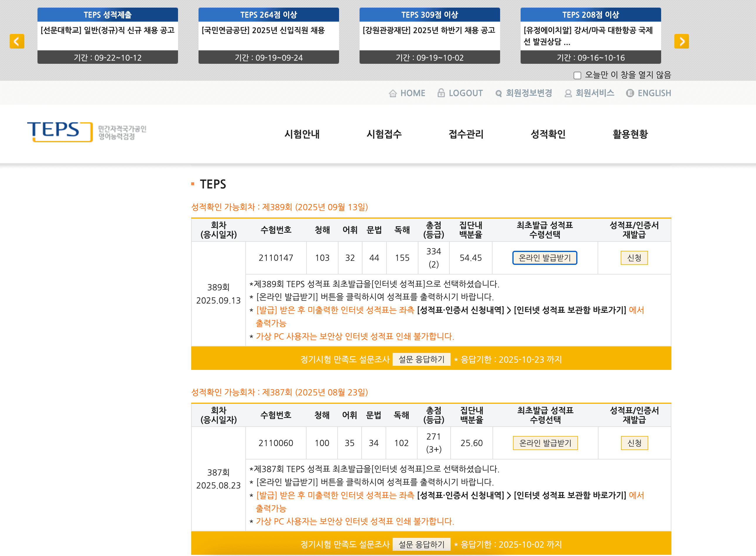
Task: Click 설문 응답하기 with deadline 2025-10-02
Action: [421, 544]
